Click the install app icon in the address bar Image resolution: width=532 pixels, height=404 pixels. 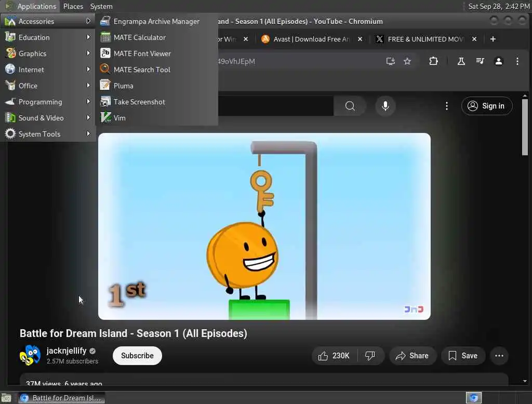click(x=391, y=61)
